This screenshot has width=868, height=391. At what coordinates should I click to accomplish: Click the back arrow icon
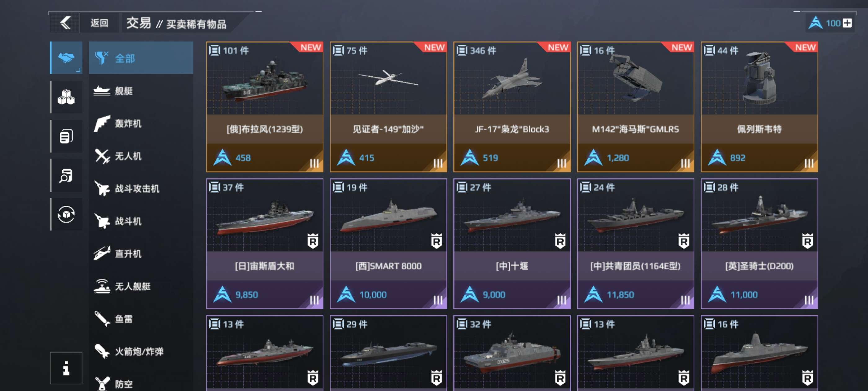pos(65,23)
